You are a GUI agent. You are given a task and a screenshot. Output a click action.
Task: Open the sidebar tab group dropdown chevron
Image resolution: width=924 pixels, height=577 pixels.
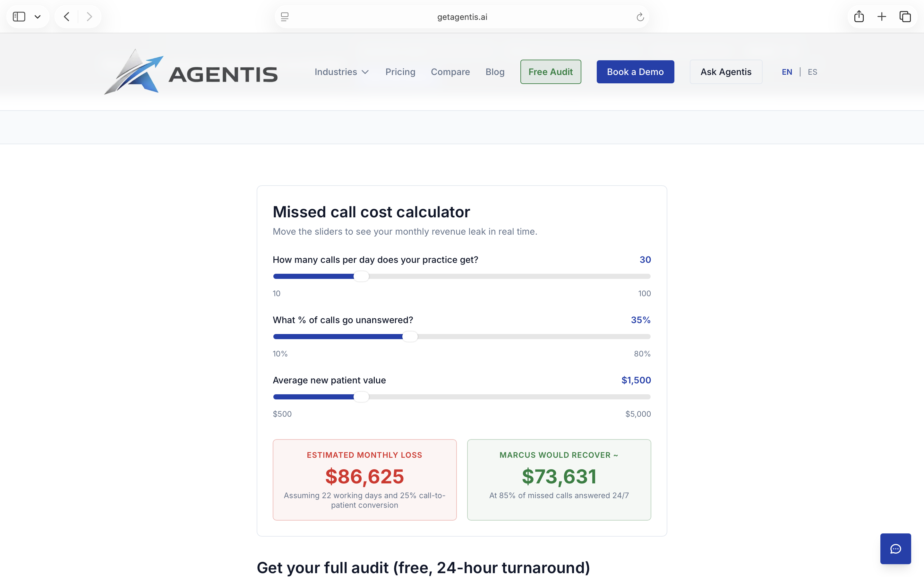[x=38, y=17]
